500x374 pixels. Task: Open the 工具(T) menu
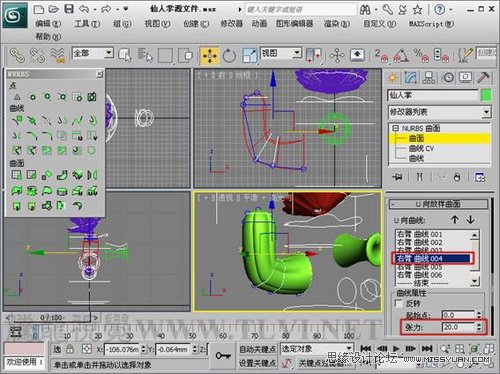[87, 24]
